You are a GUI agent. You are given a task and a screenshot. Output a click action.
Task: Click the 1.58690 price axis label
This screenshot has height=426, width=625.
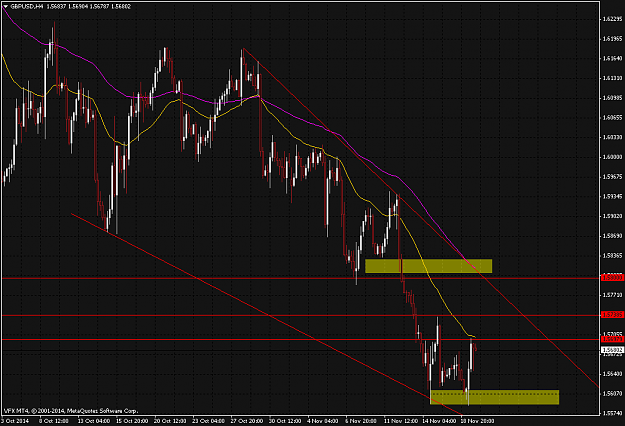613,236
